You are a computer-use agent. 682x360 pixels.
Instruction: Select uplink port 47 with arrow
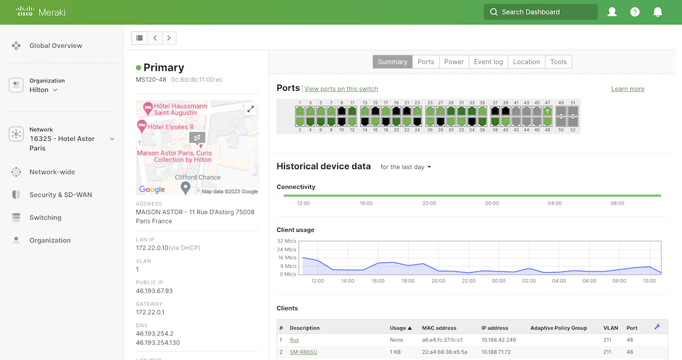(548, 111)
